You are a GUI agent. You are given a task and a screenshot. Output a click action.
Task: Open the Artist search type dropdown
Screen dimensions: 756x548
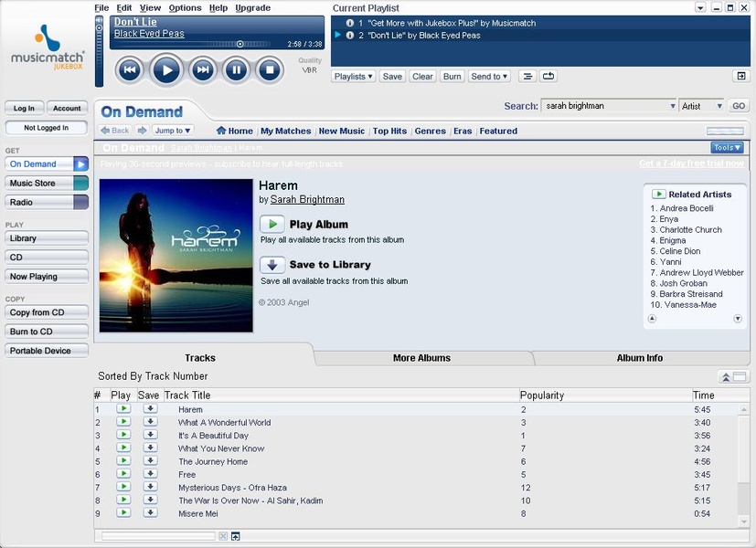pyautogui.click(x=701, y=106)
